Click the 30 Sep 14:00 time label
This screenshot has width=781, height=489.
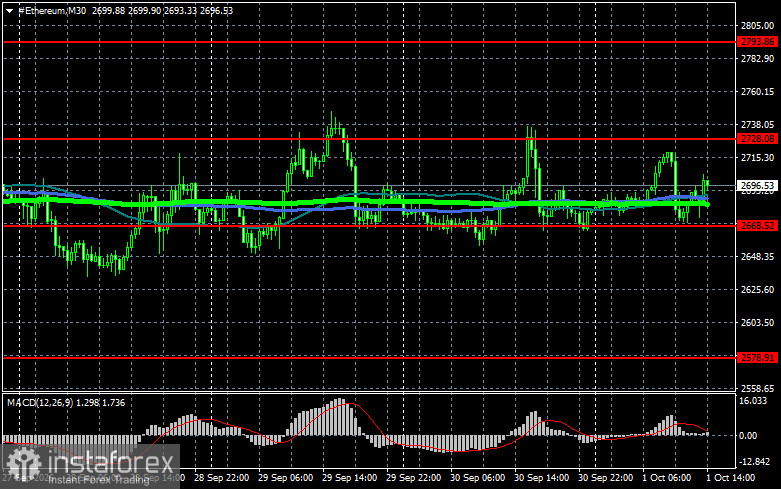pos(541,478)
